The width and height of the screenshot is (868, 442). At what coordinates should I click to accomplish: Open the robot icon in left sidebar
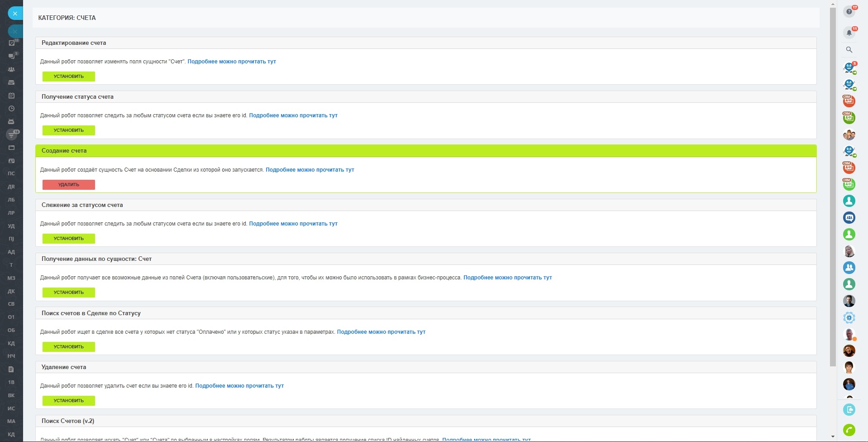12,121
